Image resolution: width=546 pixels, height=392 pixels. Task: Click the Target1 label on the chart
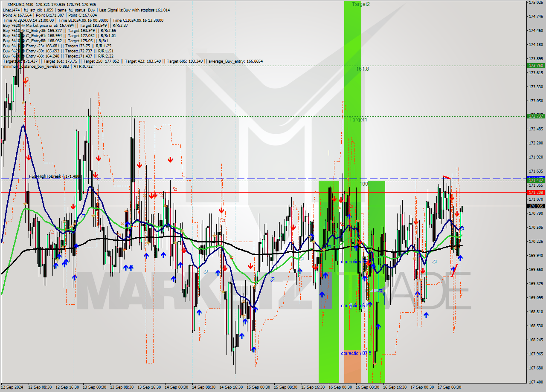click(358, 120)
